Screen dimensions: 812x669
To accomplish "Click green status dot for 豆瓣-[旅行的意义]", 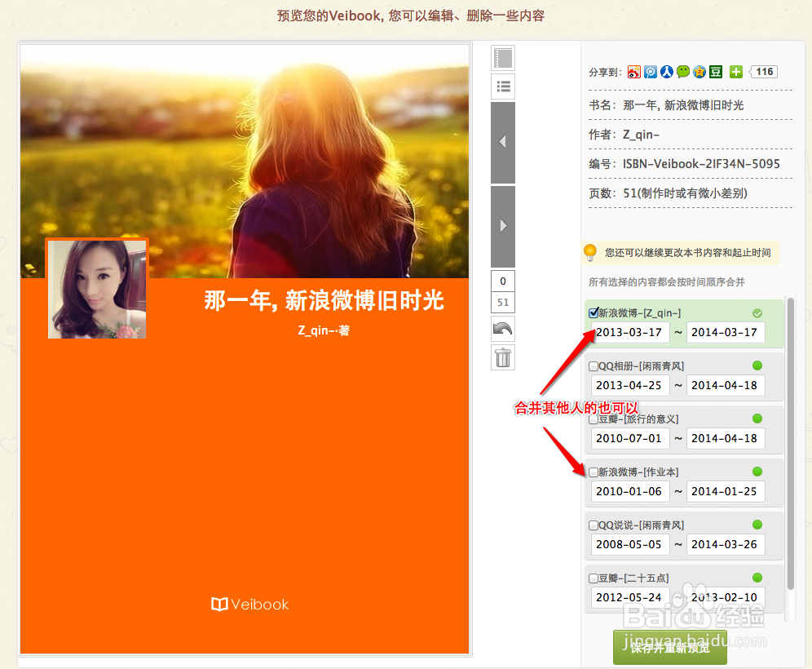I will (x=757, y=419).
